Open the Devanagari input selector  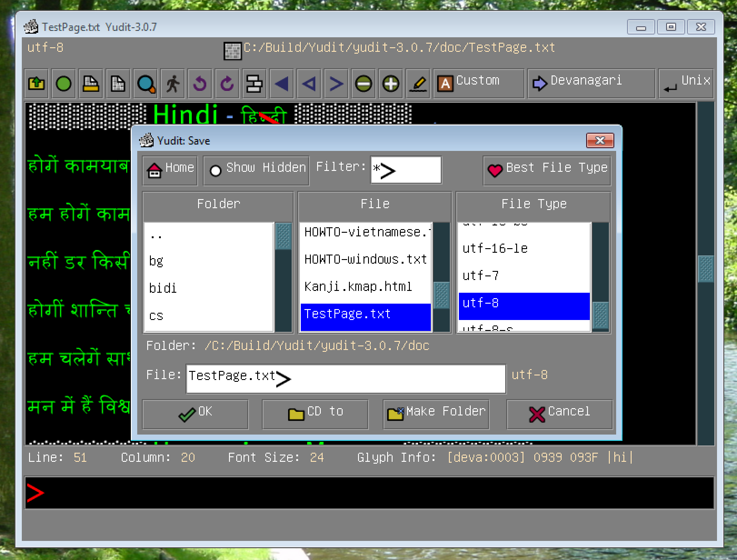coord(591,84)
